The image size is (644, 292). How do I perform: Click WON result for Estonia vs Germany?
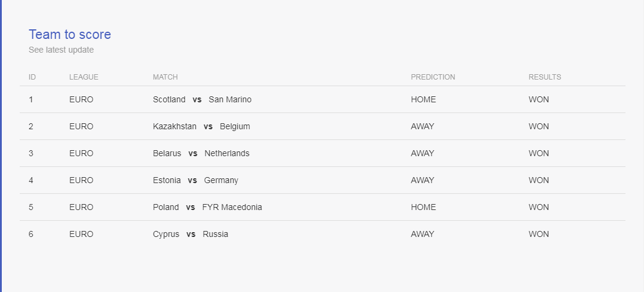click(x=538, y=180)
